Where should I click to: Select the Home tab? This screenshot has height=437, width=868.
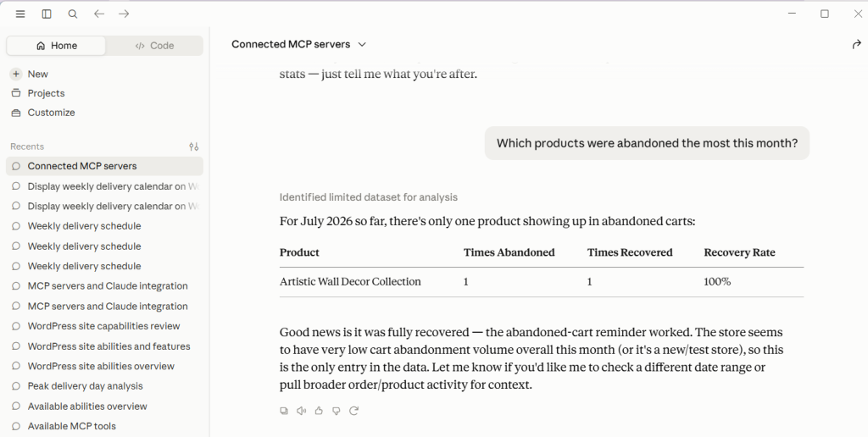point(56,46)
